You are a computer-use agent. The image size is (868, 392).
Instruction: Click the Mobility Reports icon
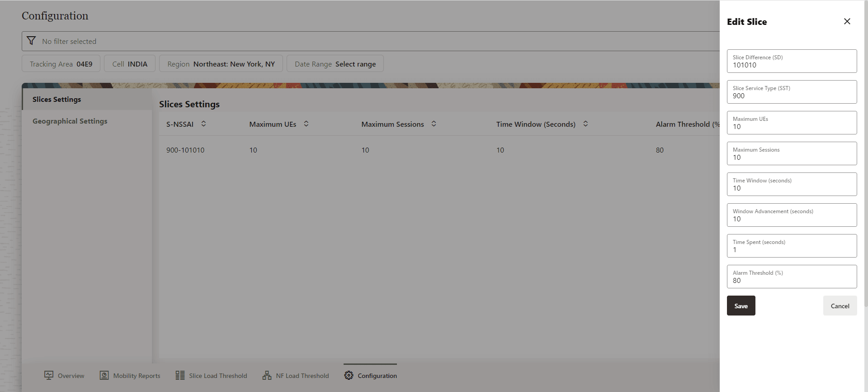(x=104, y=375)
